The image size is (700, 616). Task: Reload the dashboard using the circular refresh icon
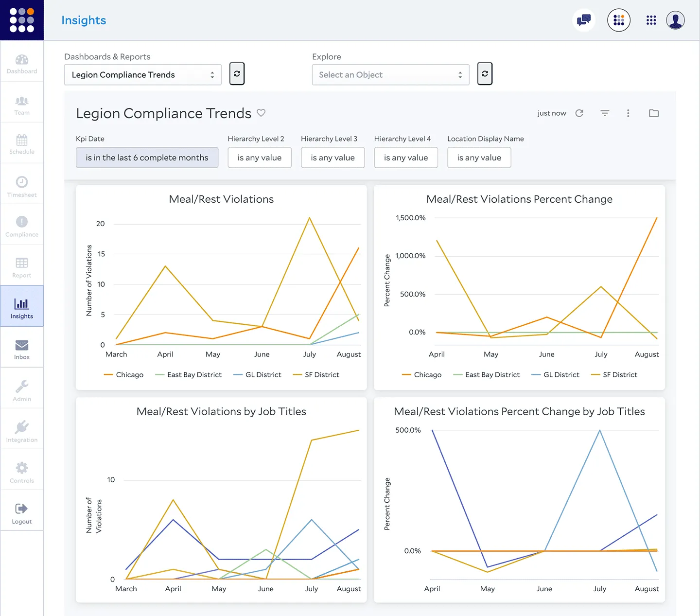(579, 113)
